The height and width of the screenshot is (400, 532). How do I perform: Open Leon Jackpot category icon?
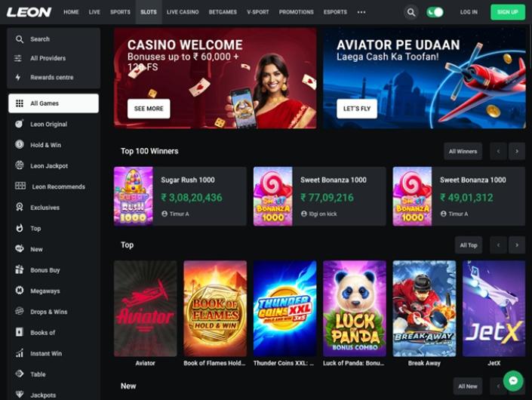(x=20, y=165)
